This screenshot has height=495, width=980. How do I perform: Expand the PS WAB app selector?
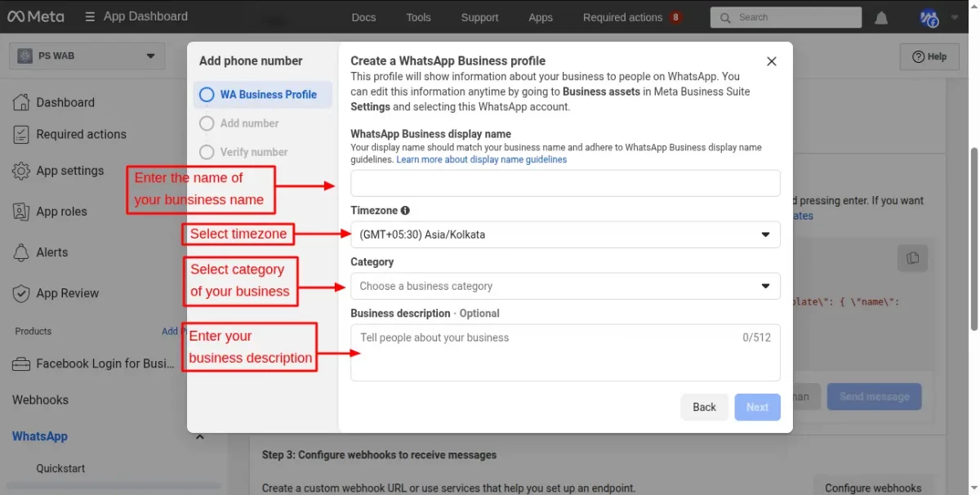tap(87, 56)
